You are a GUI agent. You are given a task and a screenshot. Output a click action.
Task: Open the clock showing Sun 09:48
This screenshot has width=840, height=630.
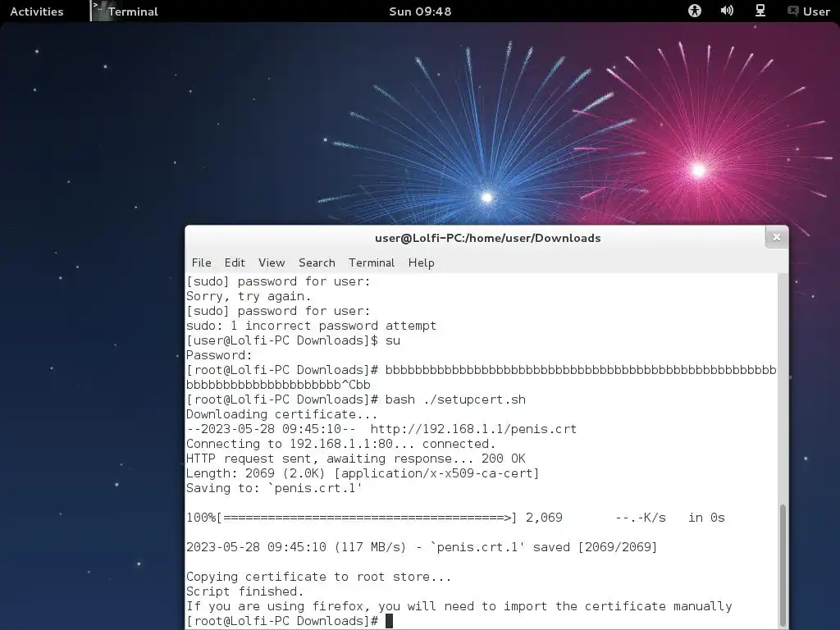(x=420, y=11)
